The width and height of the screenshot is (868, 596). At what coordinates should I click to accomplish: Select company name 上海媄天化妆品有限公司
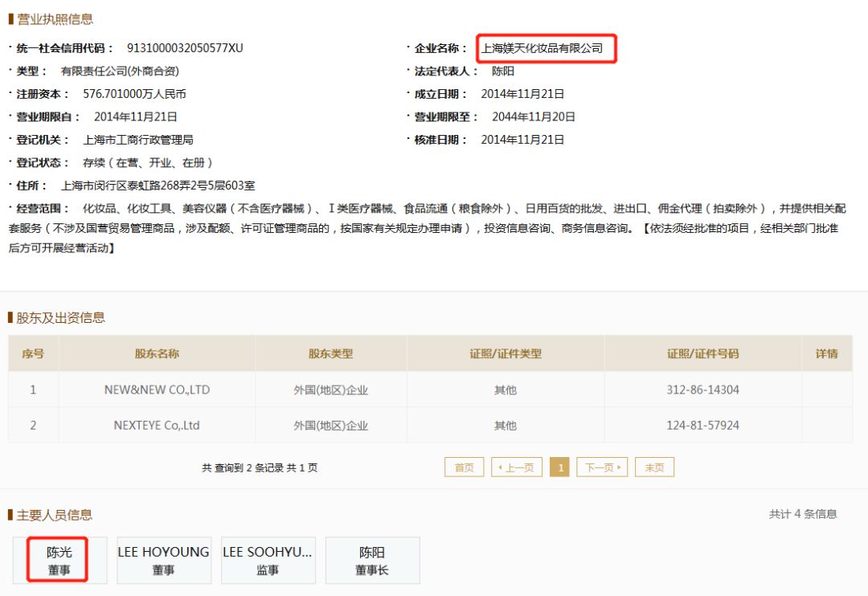(542, 48)
